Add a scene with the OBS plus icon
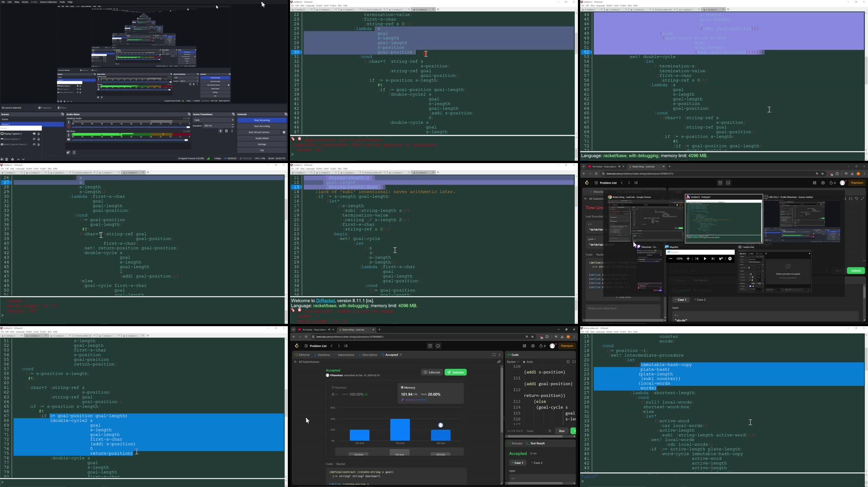Screen dimensions: 868x487 2,159
